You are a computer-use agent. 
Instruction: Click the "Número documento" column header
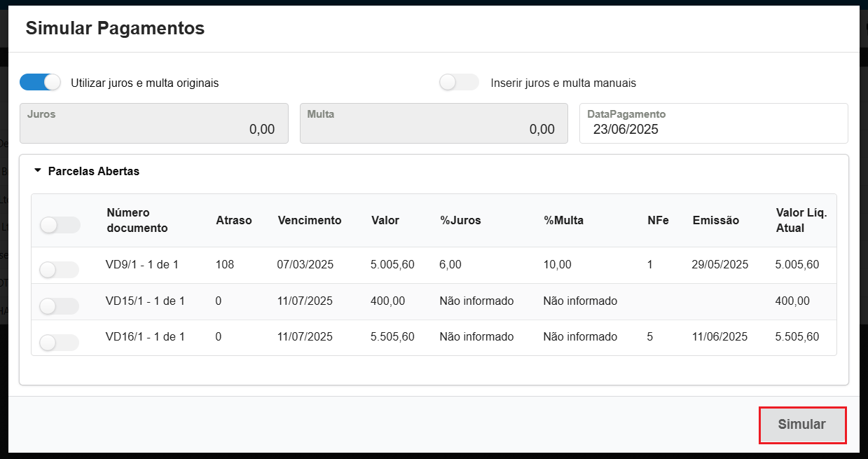click(130, 220)
